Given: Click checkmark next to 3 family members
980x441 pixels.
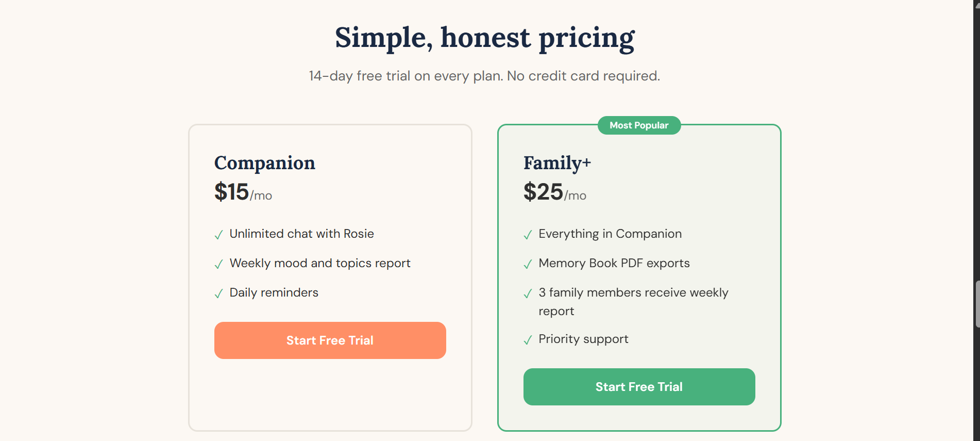Looking at the screenshot, I should pyautogui.click(x=528, y=293).
